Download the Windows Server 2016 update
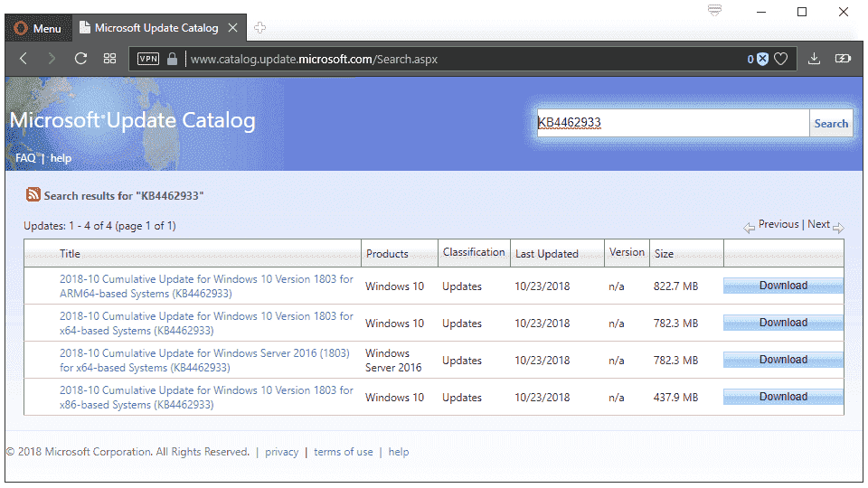Image resolution: width=868 pixels, height=488 pixels. point(783,360)
